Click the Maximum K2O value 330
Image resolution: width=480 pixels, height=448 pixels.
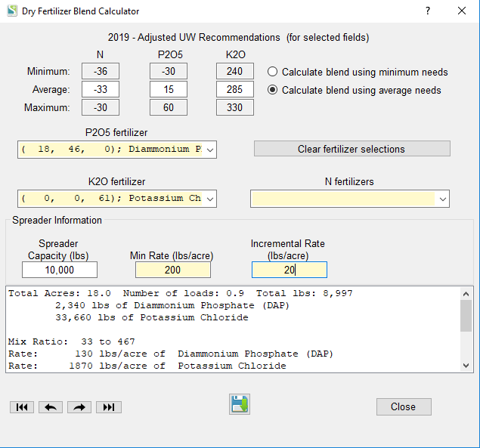tap(235, 107)
